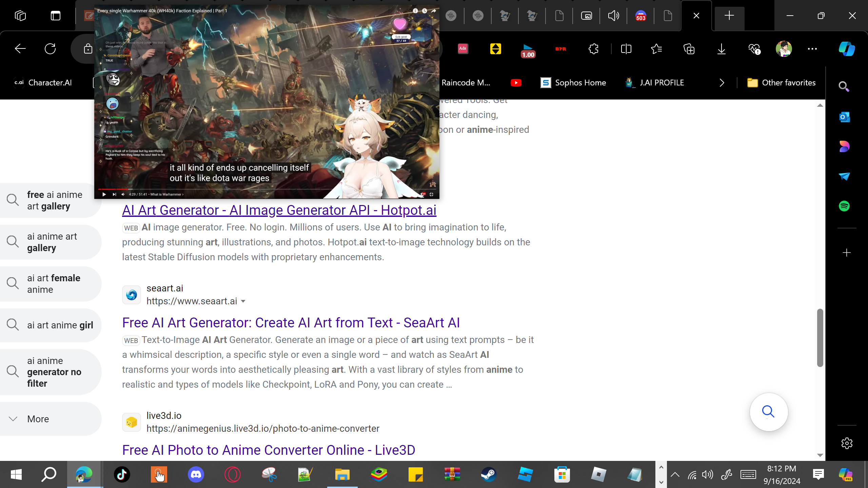Switch to the 503 error tab

pos(640,16)
